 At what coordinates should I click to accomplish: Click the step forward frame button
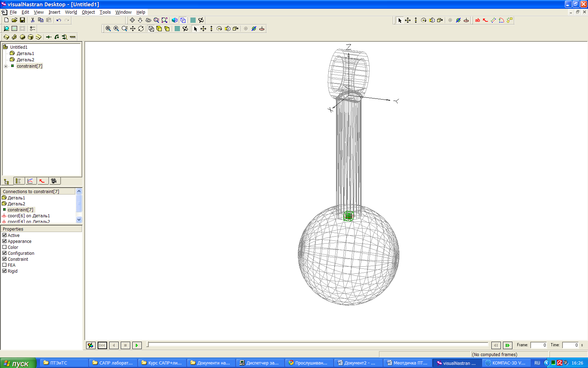[x=507, y=345]
